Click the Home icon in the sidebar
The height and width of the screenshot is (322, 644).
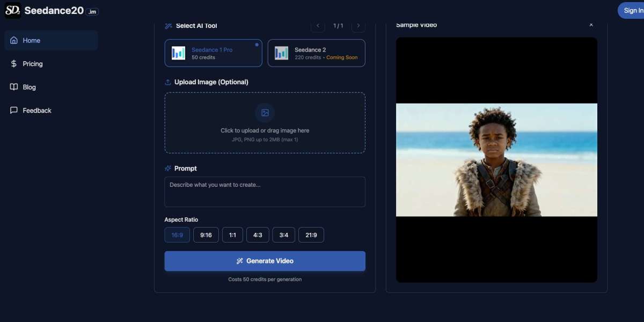click(x=14, y=40)
